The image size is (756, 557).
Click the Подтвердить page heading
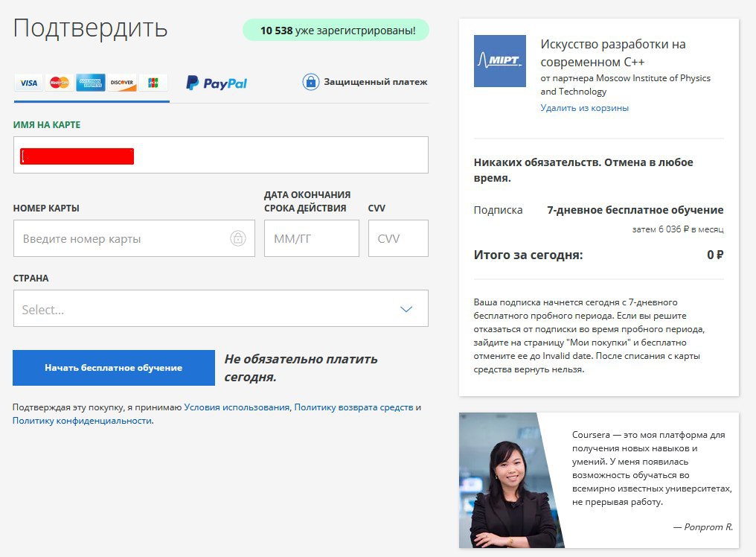[x=90, y=28]
